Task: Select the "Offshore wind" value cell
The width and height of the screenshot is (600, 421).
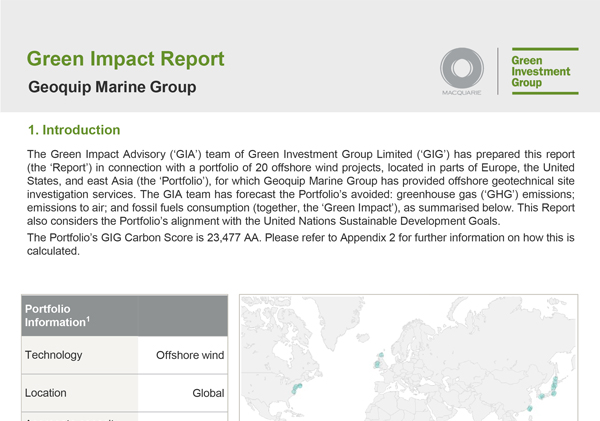Action: tap(183, 355)
